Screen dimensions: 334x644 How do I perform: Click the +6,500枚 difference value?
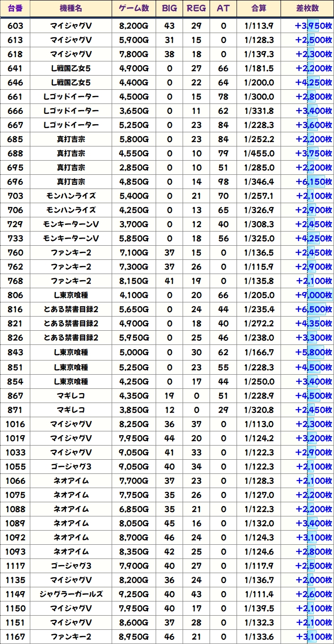[x=313, y=309]
